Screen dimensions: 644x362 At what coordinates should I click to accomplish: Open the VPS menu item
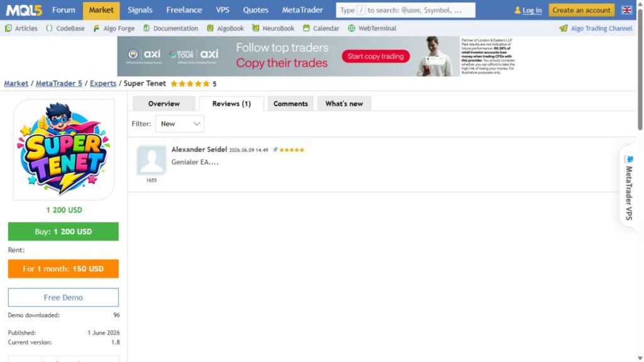pyautogui.click(x=223, y=10)
